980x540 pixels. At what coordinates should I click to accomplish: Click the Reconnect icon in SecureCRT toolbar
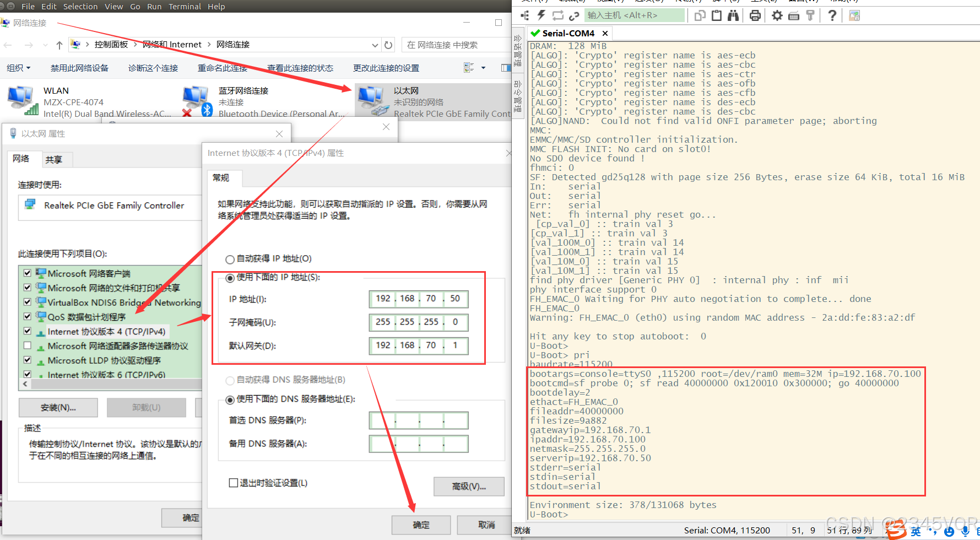558,15
